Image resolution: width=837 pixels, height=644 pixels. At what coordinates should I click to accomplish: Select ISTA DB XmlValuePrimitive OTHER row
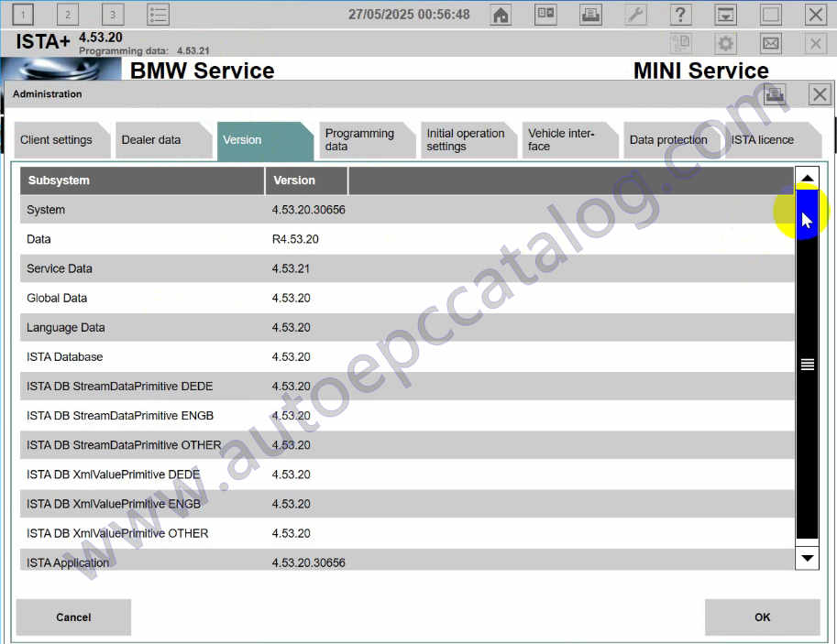coord(407,533)
